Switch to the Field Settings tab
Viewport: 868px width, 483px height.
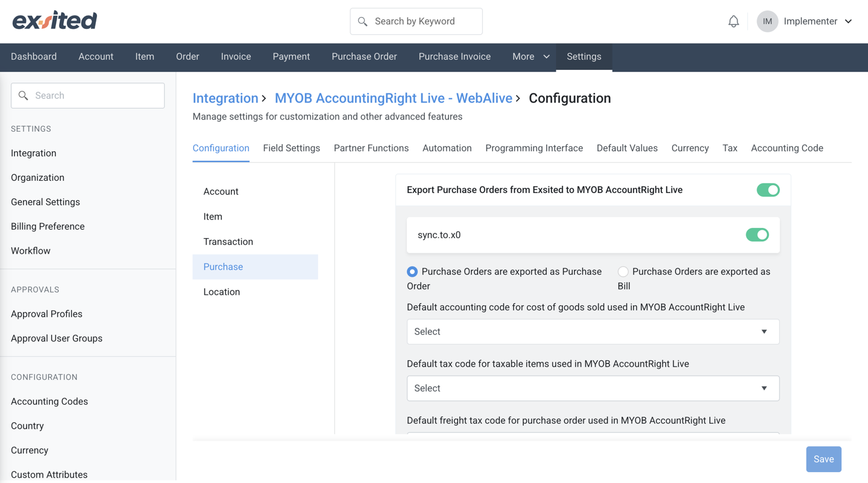click(x=291, y=148)
